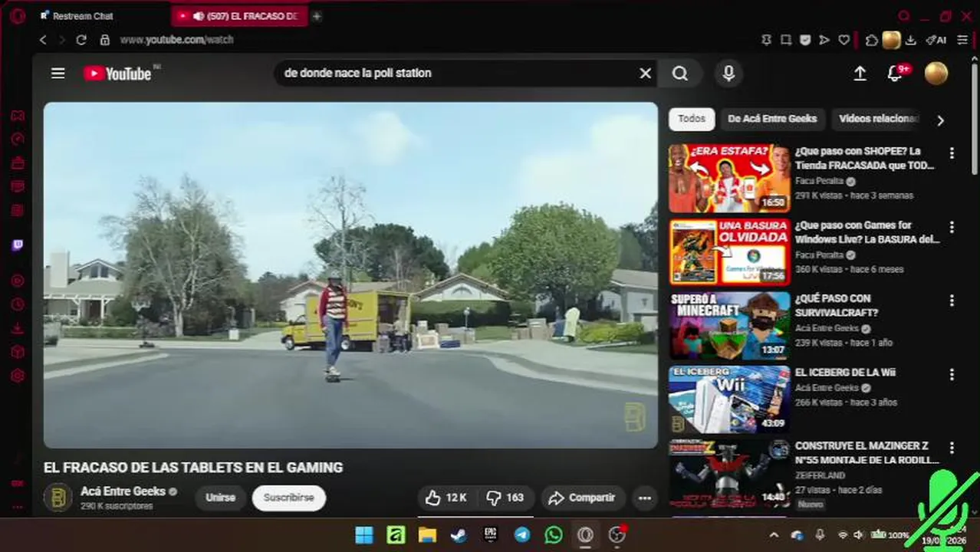
Task: Share the video via Compartir
Action: (582, 498)
